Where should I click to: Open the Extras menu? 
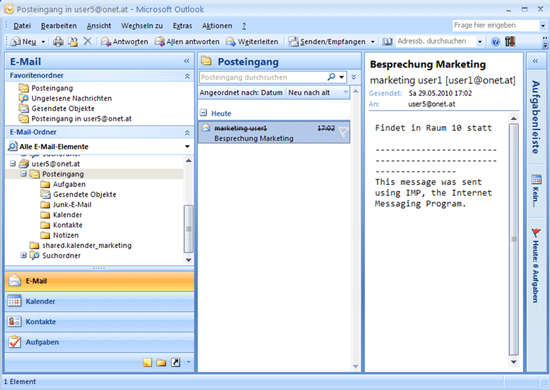click(x=182, y=26)
